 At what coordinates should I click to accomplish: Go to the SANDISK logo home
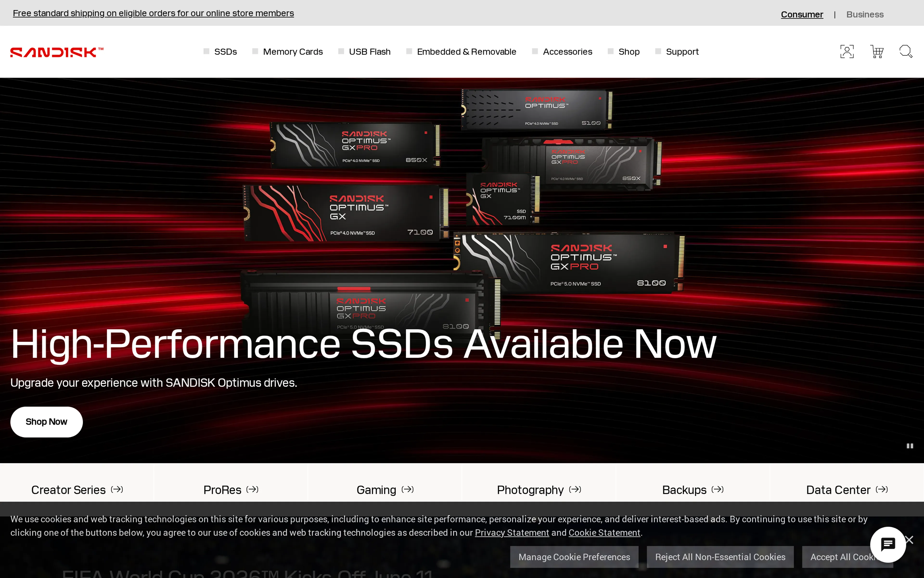[x=57, y=52]
